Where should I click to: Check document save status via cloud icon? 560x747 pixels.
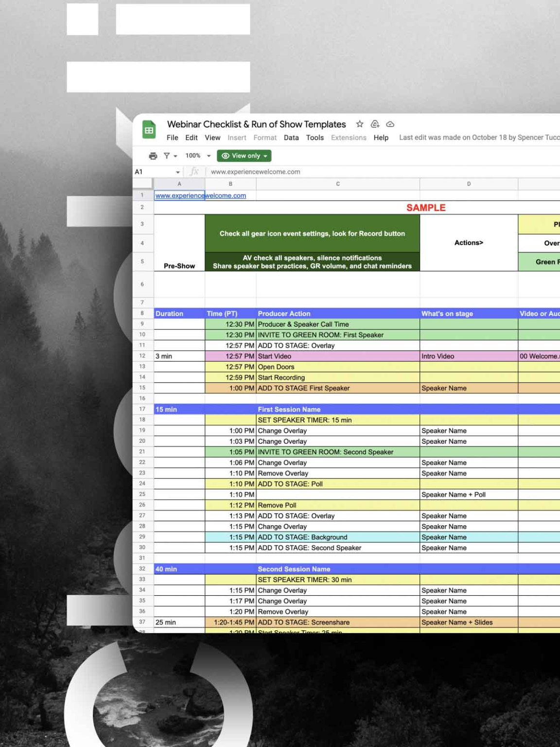390,124
